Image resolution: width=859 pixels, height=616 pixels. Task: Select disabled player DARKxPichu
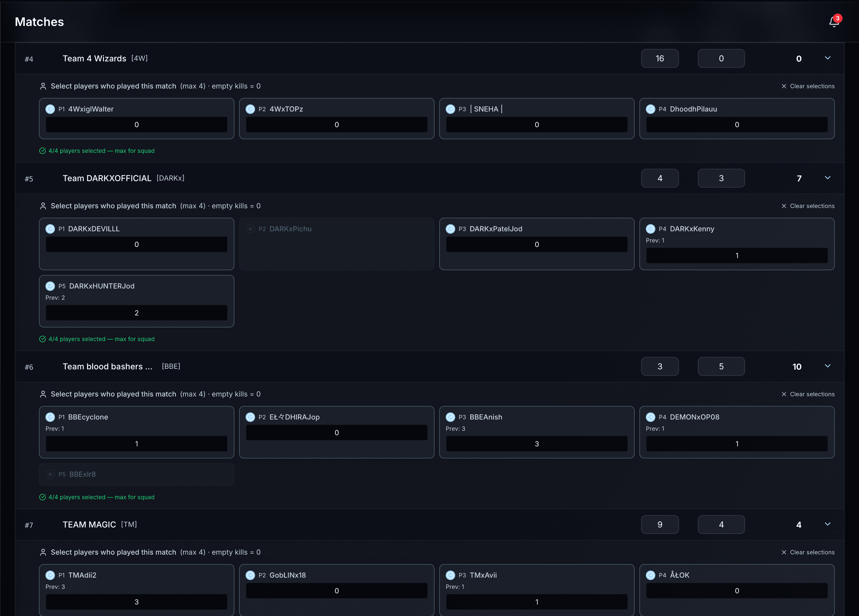(250, 229)
